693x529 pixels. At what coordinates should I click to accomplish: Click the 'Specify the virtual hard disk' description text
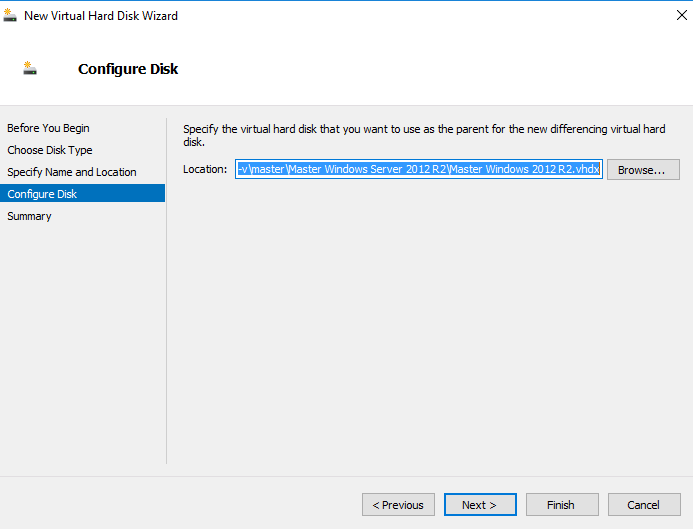[x=424, y=135]
